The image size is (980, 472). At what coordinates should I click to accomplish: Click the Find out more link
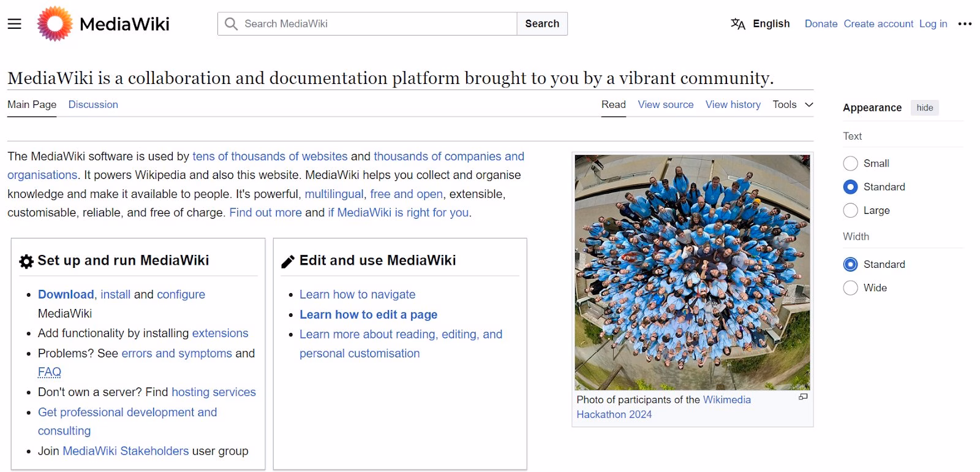pyautogui.click(x=265, y=213)
